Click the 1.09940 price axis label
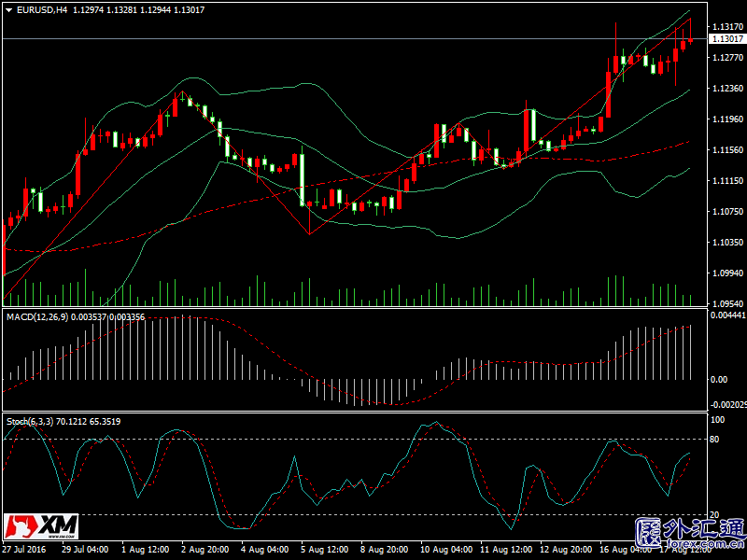747x560 pixels. 727,273
